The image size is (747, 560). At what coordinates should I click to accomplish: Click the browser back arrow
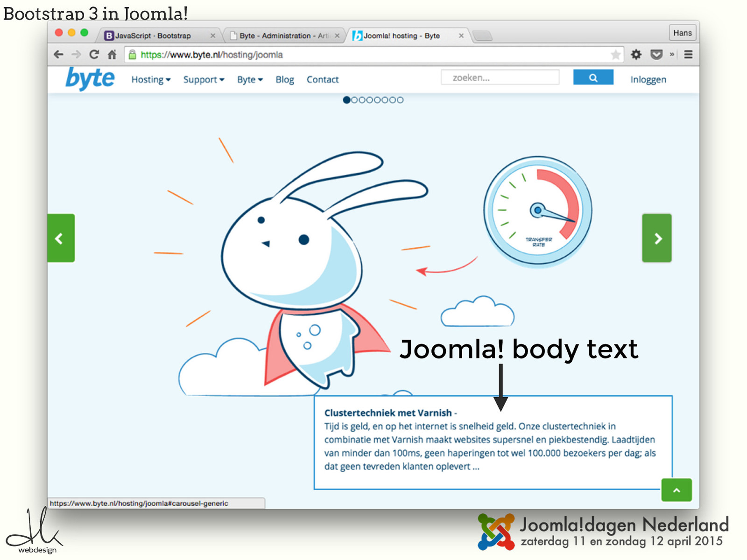58,55
